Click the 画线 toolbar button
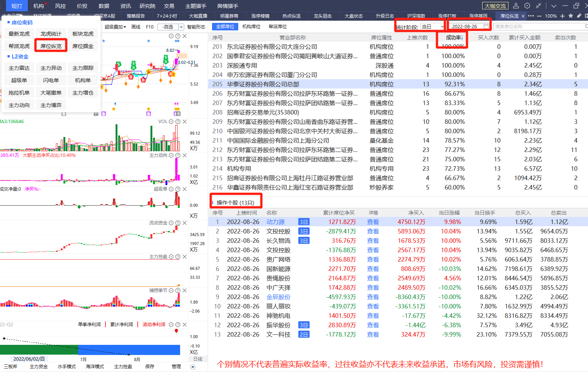 pos(136,27)
